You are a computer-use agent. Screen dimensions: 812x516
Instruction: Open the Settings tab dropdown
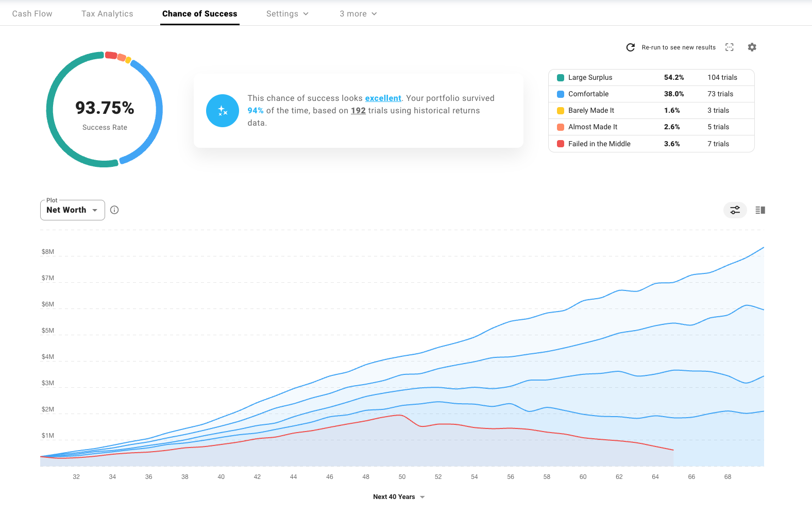(x=287, y=14)
